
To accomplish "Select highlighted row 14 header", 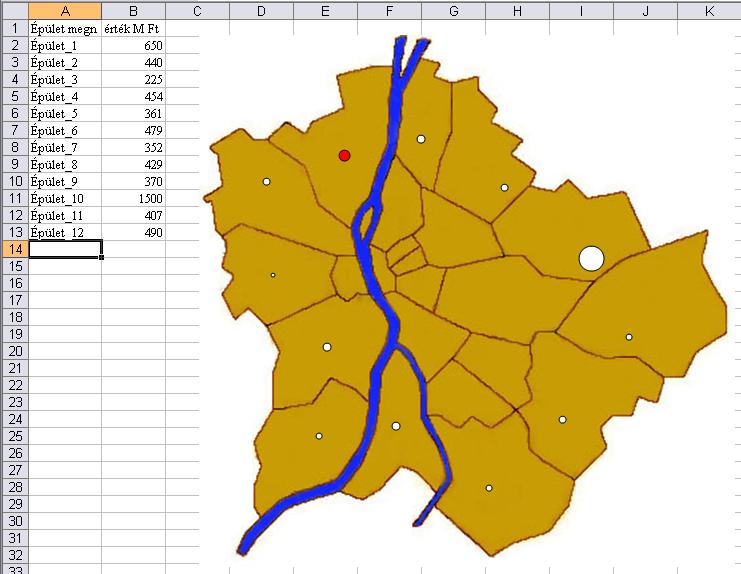I will click(x=14, y=249).
